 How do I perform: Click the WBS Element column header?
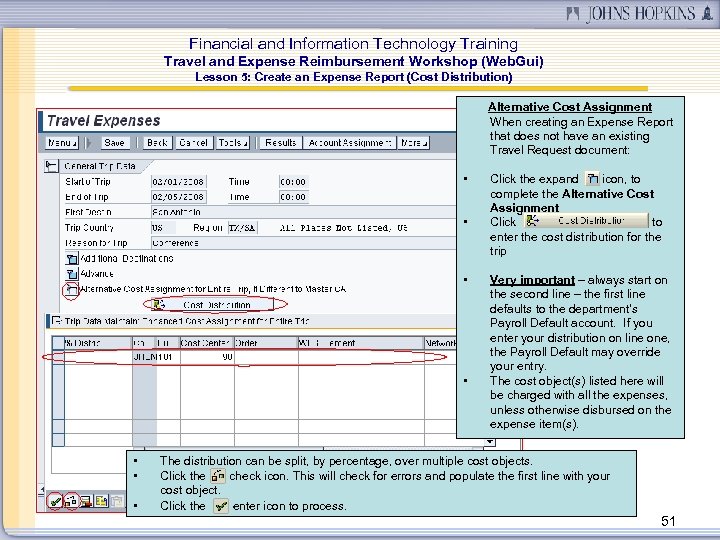click(360, 343)
